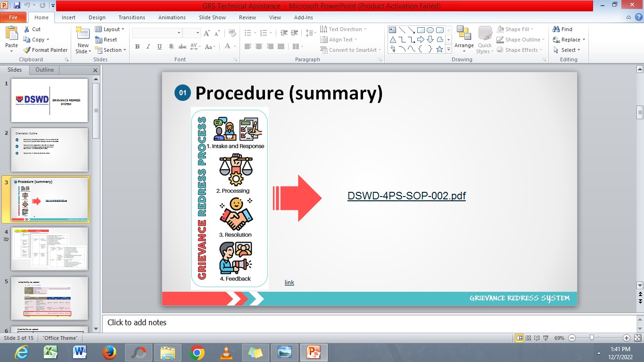
Task: Click to add notes field
Action: pyautogui.click(x=369, y=323)
